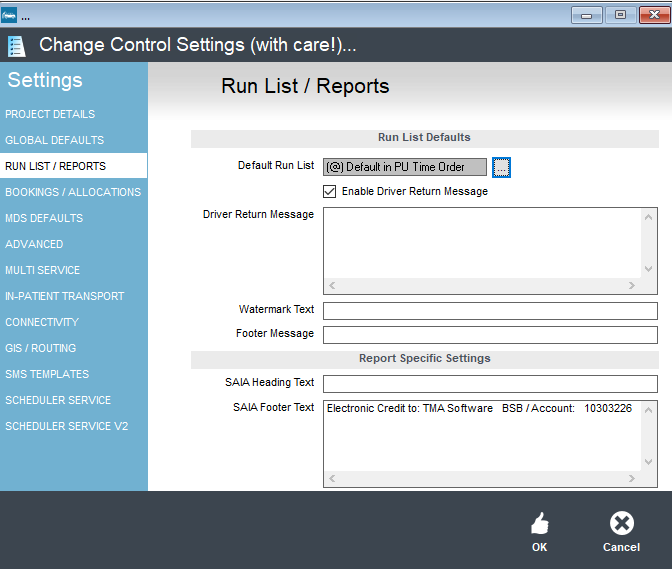Click the OK thumbs-up icon
Screen dimensions: 672x569
point(540,523)
